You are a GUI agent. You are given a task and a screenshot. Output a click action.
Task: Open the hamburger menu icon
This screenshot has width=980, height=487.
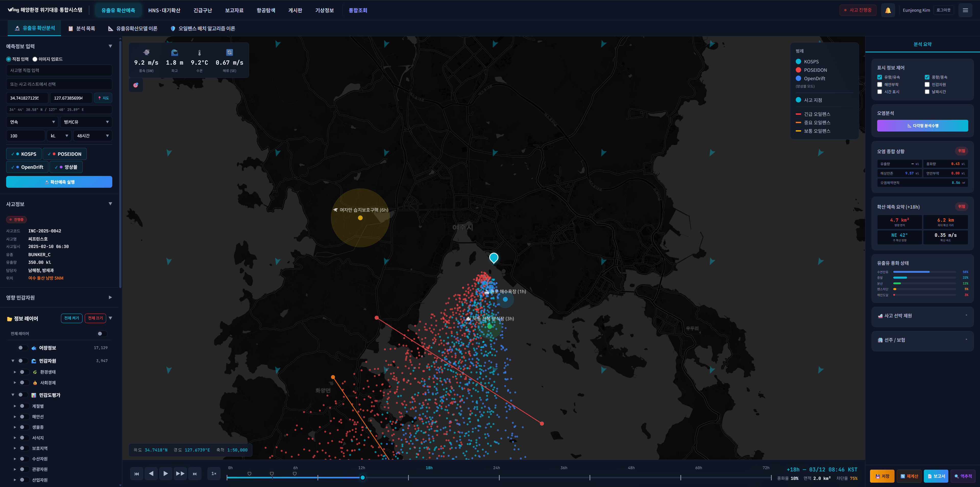(x=965, y=10)
